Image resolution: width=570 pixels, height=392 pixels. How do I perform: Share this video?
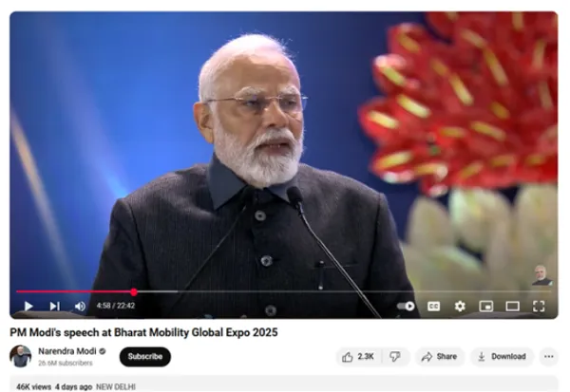coord(439,357)
